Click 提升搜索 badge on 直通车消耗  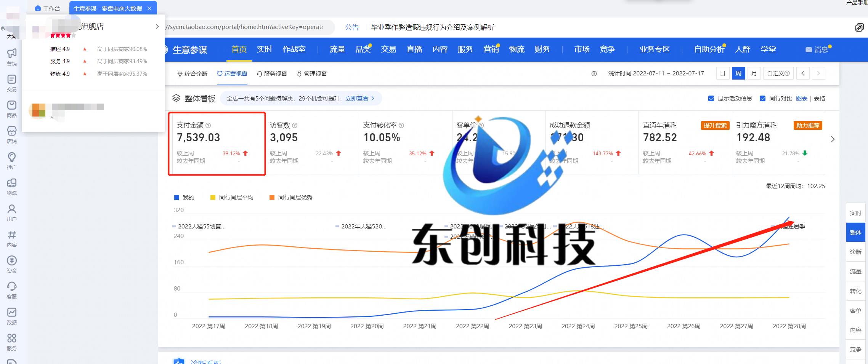coord(715,126)
